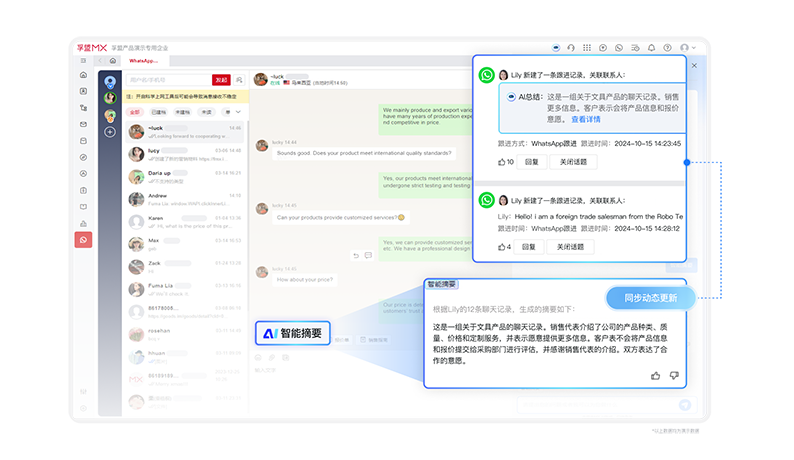Go to the home icon in left sidebar

point(84,75)
